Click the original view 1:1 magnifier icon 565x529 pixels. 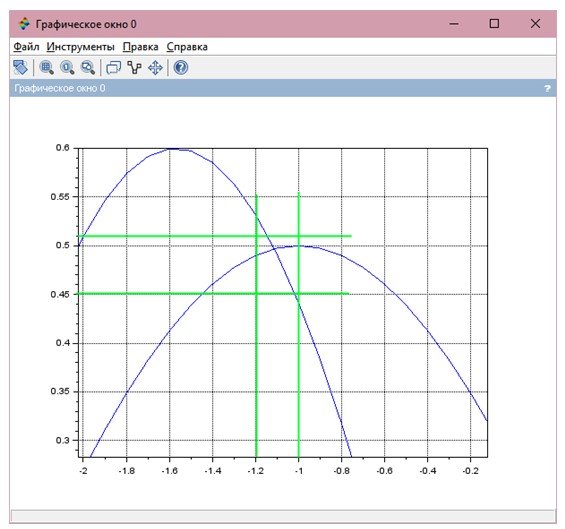point(67,67)
